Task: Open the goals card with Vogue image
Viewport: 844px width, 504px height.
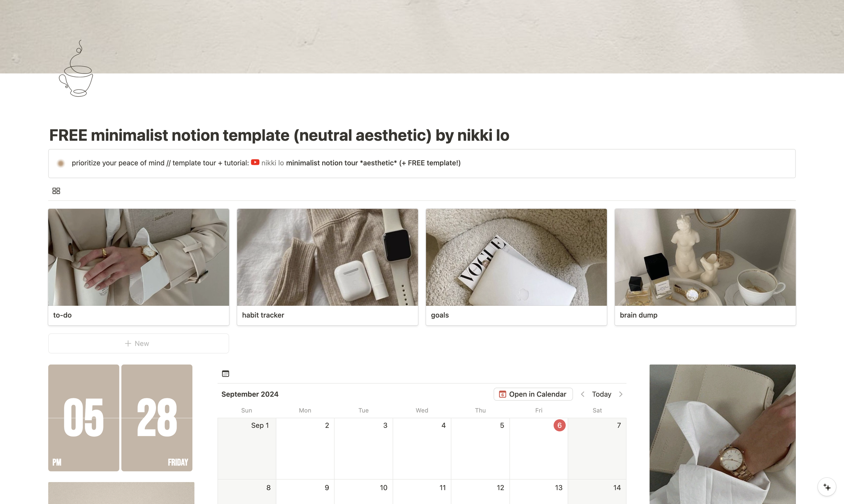Action: coord(516,267)
